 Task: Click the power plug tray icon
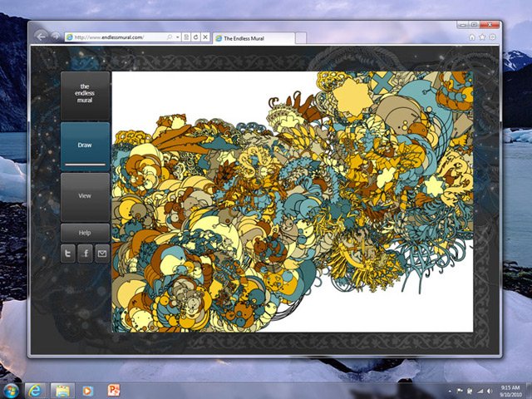click(x=470, y=392)
